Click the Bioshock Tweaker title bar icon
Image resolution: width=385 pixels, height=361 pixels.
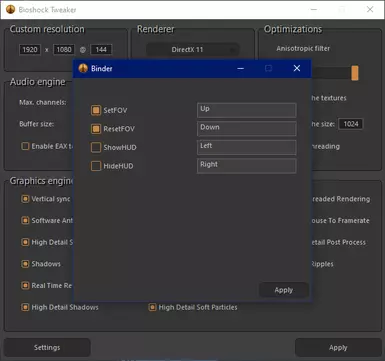pos(11,9)
